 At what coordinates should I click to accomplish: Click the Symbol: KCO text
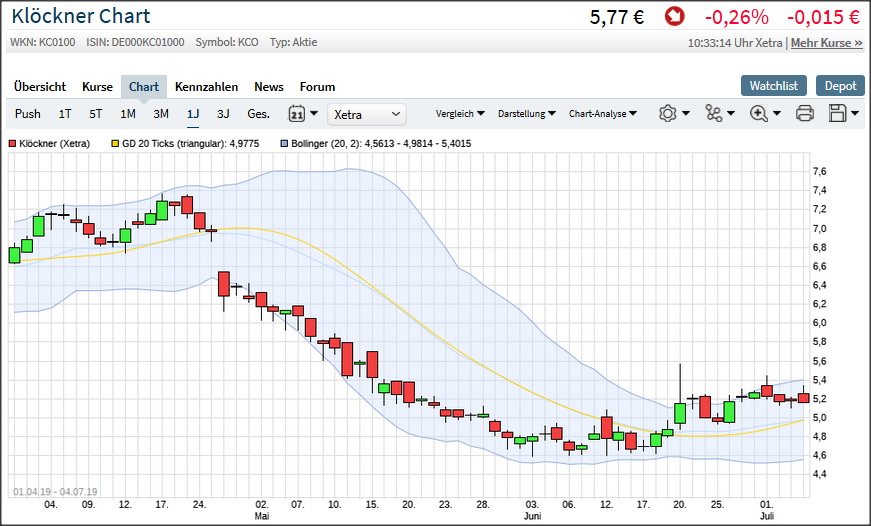click(x=227, y=42)
